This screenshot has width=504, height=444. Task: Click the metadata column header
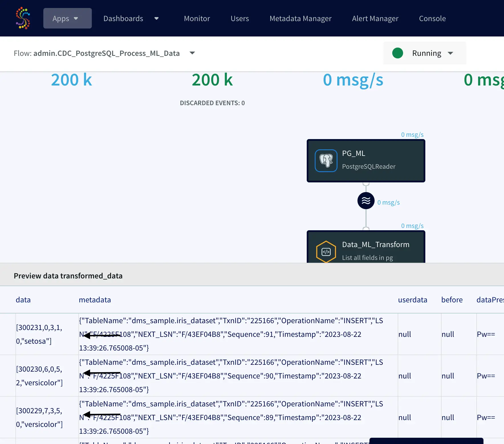(x=95, y=300)
